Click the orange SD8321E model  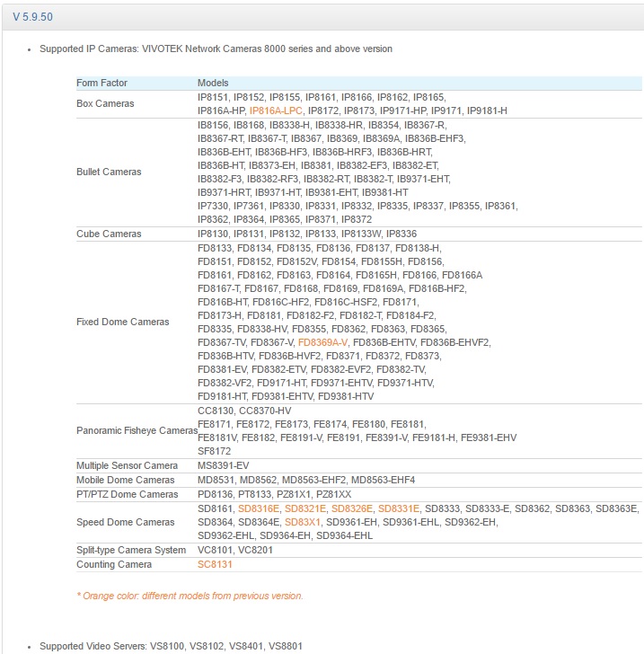pos(304,508)
